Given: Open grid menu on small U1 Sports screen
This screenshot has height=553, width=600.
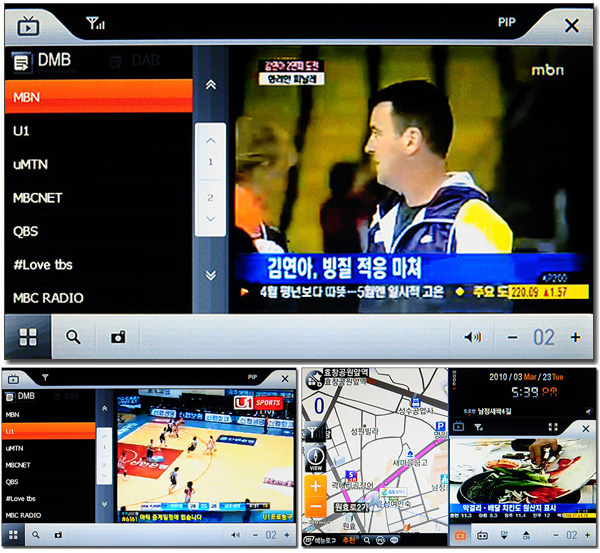Looking at the screenshot, I should [13, 535].
